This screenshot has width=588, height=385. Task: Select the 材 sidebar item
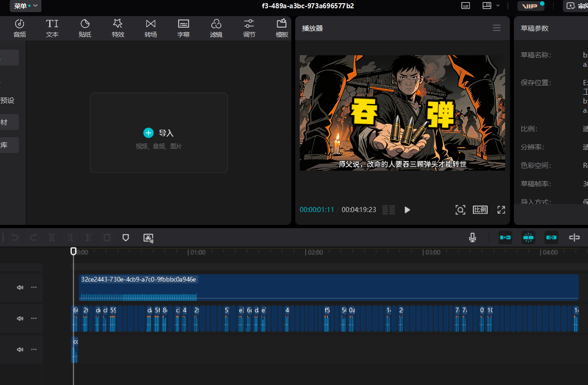(x=9, y=122)
